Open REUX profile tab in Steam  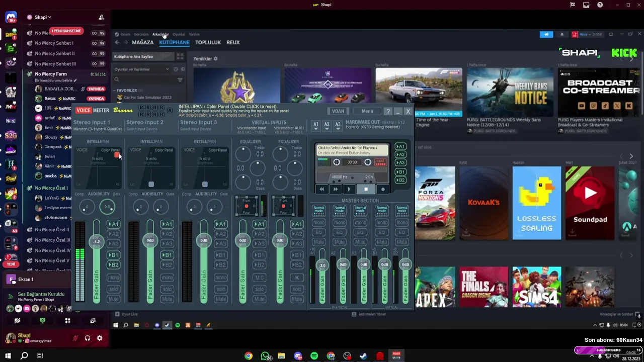tap(233, 43)
